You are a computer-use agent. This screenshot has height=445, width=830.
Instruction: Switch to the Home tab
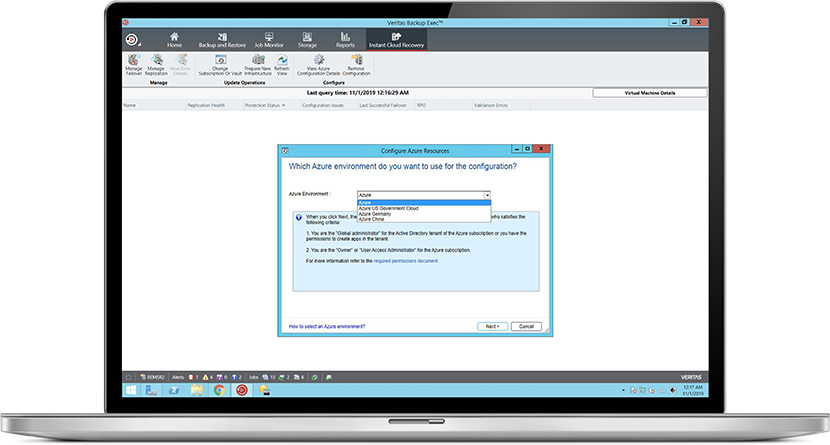click(174, 40)
